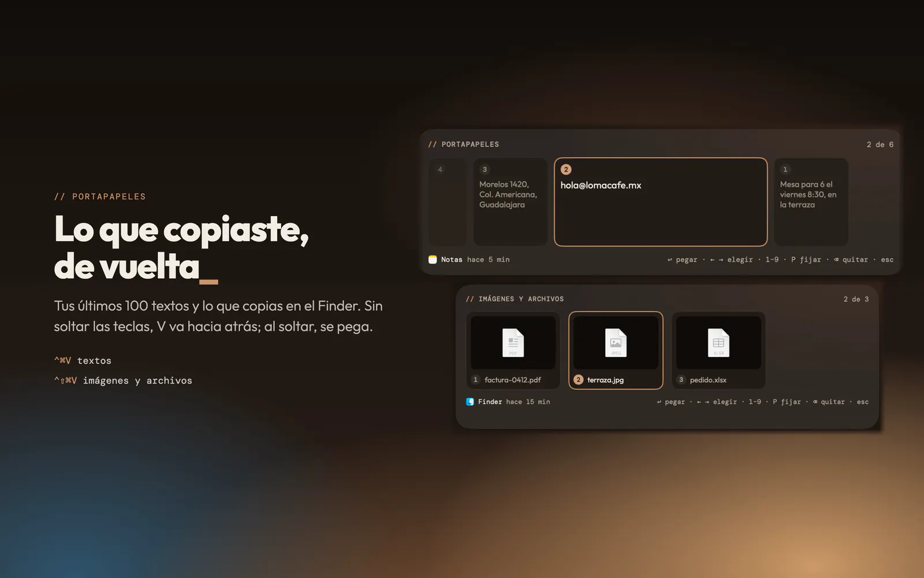Image resolution: width=924 pixels, height=578 pixels.
Task: Click the factura-0412.pdf file name
Action: pos(513,380)
